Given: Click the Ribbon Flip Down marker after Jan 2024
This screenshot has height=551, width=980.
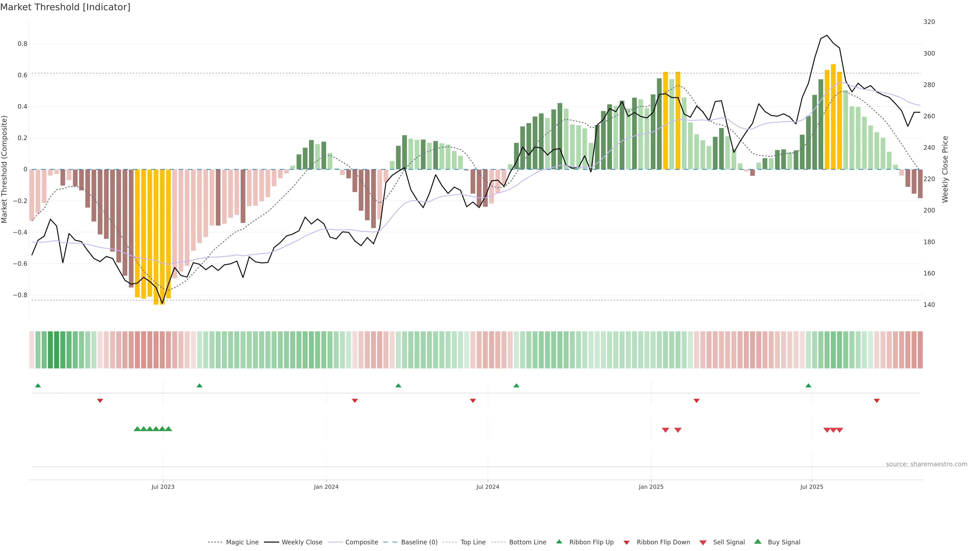Looking at the screenshot, I should (x=354, y=401).
